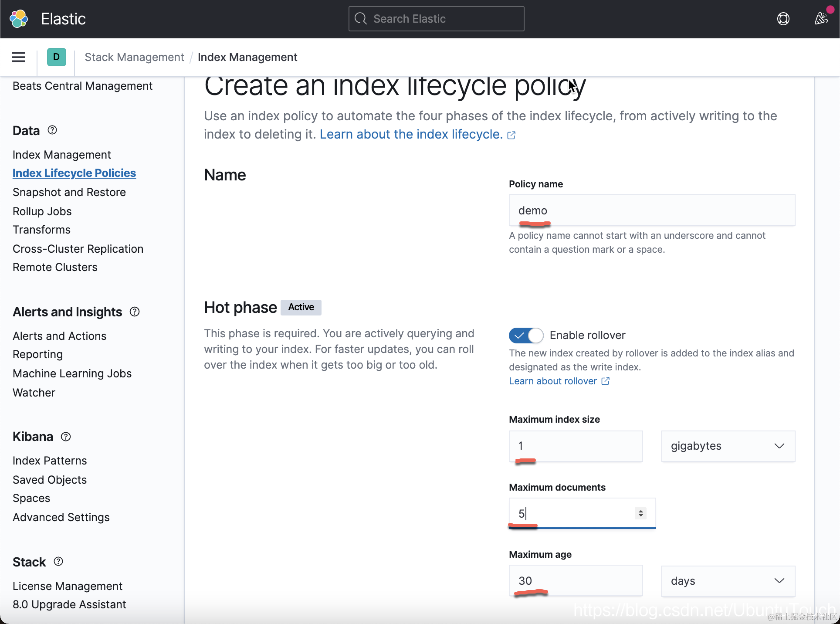This screenshot has height=624, width=840.
Task: Click the Policy name input field
Action: pos(651,210)
